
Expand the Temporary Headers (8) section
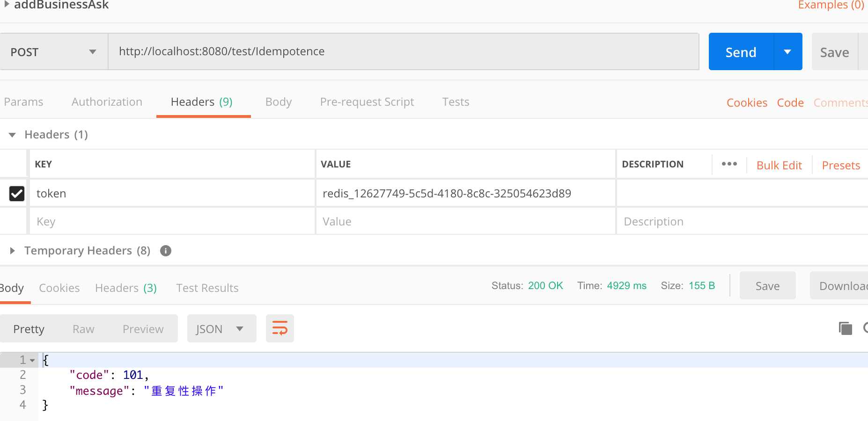point(13,251)
